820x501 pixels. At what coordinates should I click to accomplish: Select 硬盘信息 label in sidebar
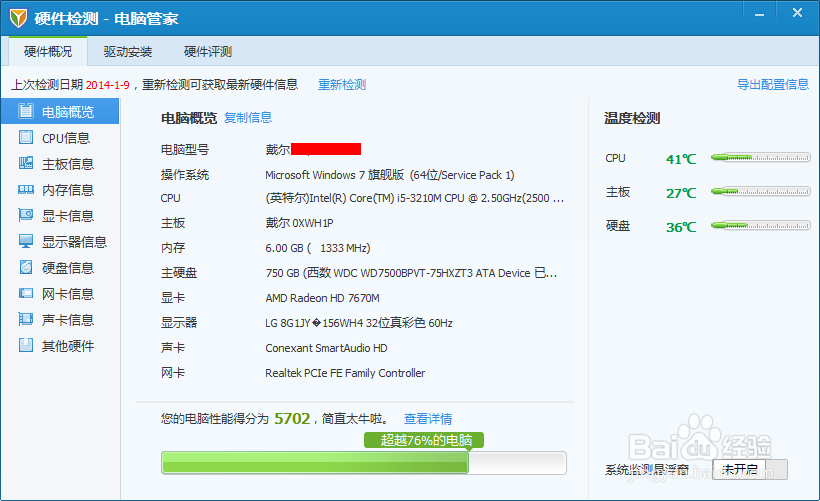(68, 268)
